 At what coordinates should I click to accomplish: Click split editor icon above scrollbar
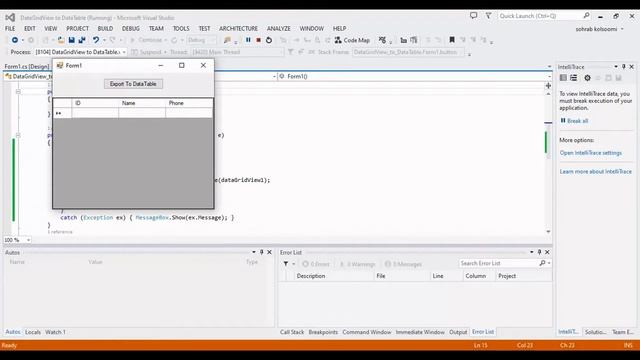548,86
